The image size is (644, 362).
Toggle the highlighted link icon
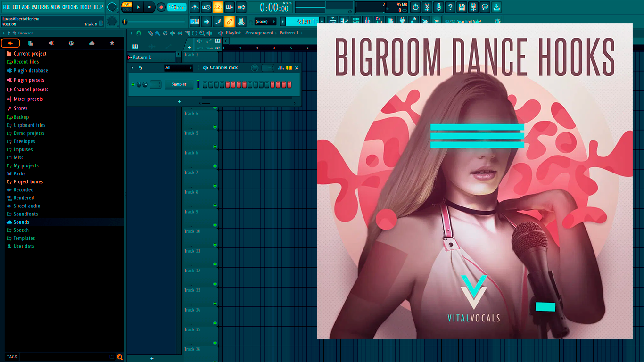click(230, 21)
